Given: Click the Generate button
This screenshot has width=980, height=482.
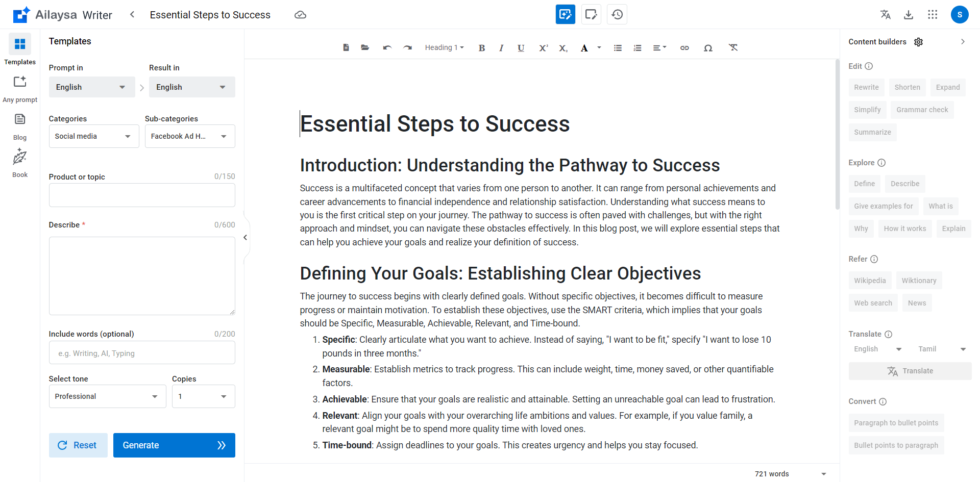Looking at the screenshot, I should point(174,445).
